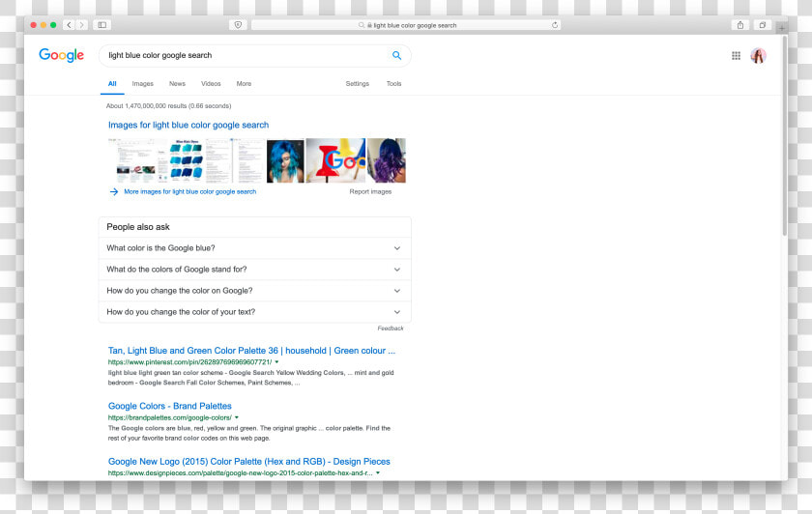Add a new tab with plus icon
The image size is (812, 514).
click(x=781, y=27)
